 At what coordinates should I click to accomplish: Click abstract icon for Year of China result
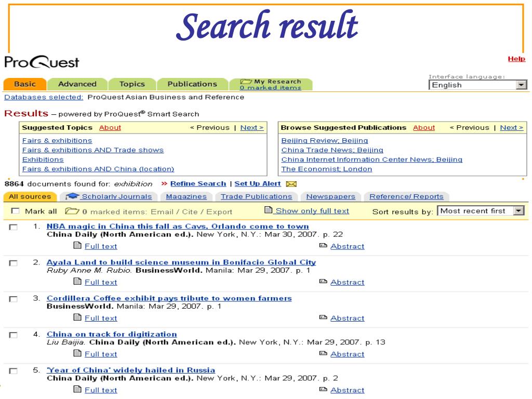click(323, 389)
